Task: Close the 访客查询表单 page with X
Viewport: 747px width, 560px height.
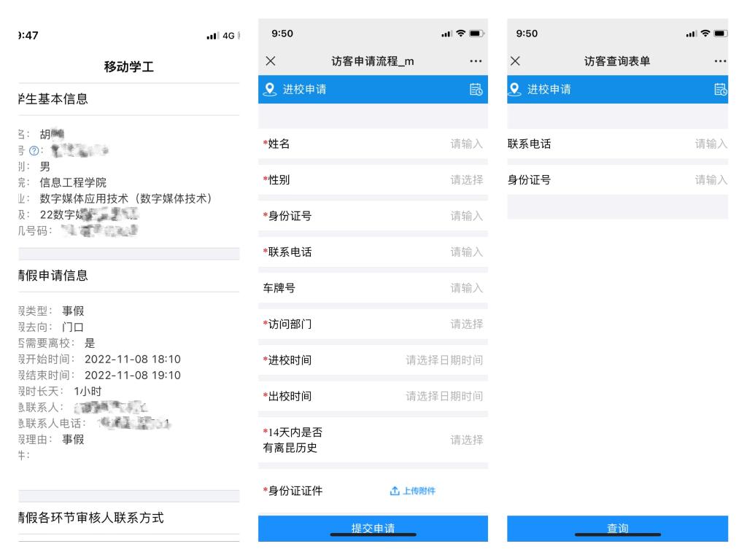Action: pos(515,61)
